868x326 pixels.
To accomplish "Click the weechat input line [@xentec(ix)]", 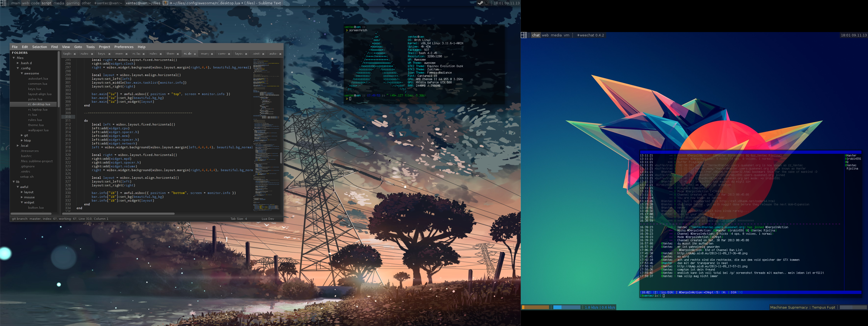I will click(750, 296).
